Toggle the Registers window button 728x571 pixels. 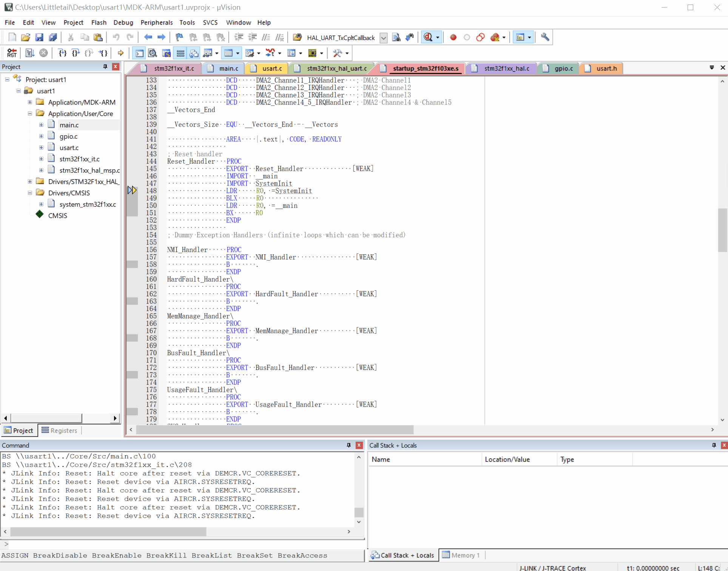coord(180,53)
